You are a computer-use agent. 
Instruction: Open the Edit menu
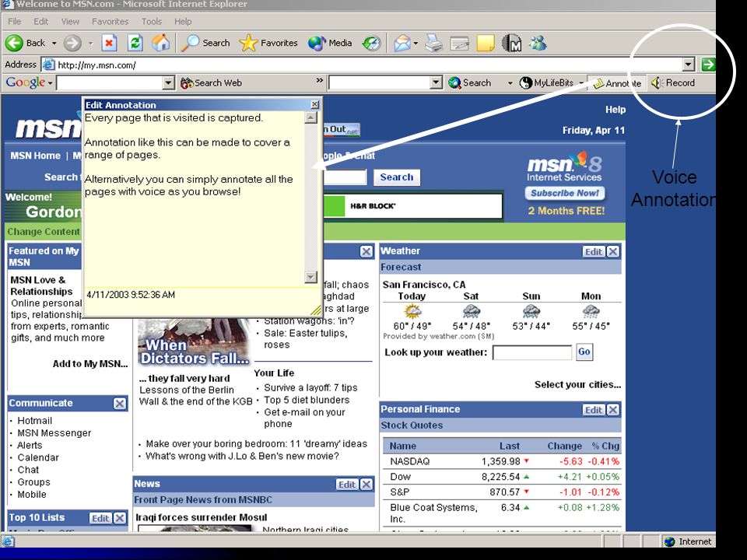[41, 22]
